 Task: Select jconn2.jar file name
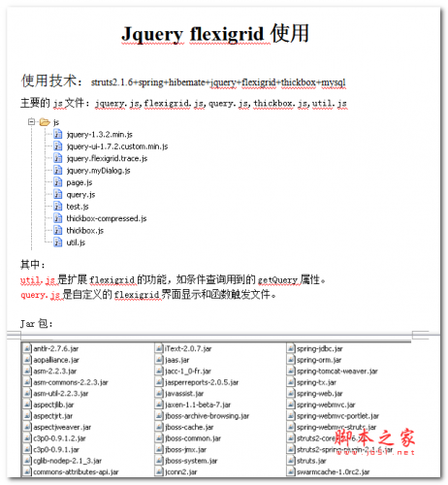[x=181, y=472]
